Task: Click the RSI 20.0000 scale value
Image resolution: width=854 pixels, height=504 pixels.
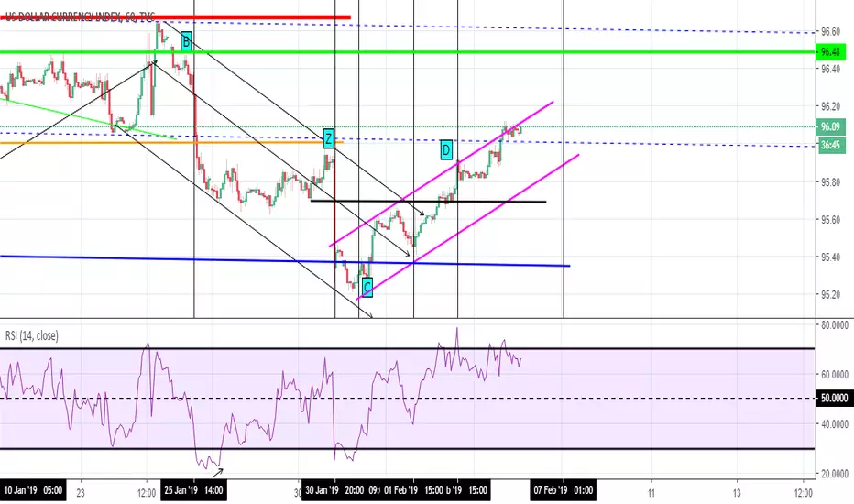Action: [x=835, y=474]
